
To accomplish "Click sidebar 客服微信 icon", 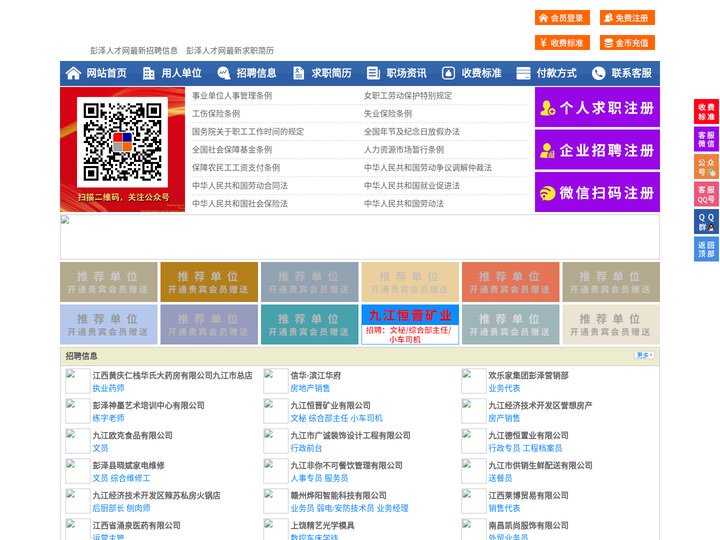I will click(706, 139).
